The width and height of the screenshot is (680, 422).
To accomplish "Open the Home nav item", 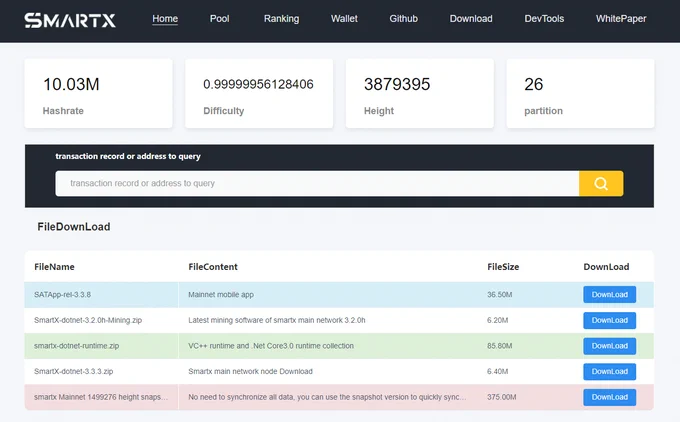I will 165,19.
